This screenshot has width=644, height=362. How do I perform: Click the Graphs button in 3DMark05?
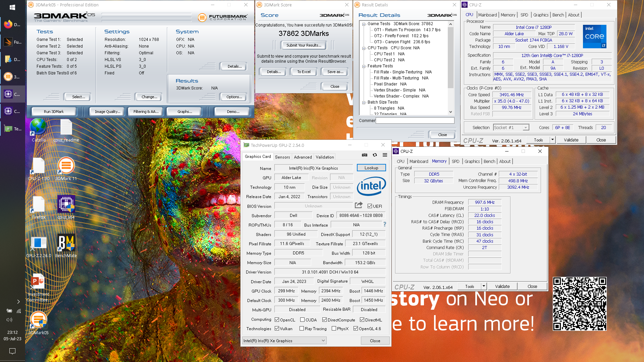click(185, 112)
